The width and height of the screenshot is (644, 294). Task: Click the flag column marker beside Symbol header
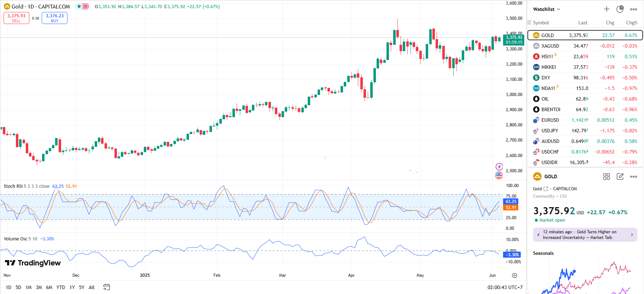(530, 23)
